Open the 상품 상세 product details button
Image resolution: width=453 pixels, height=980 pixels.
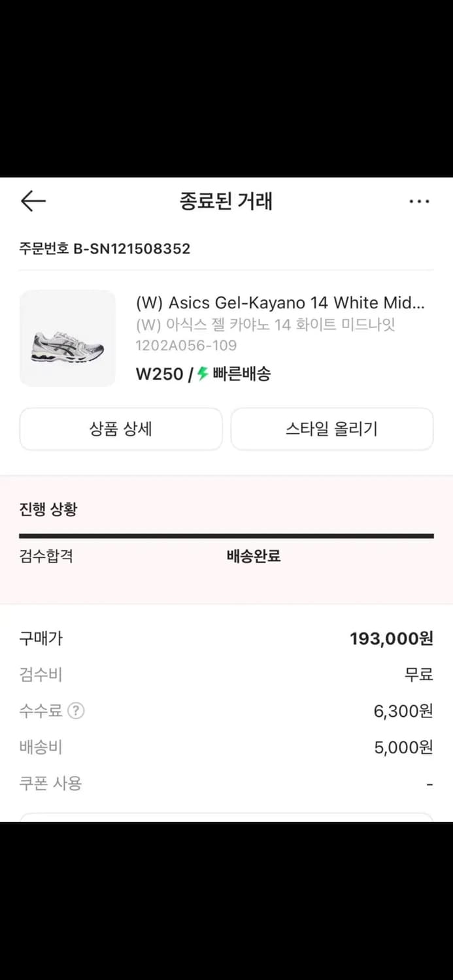coord(120,429)
